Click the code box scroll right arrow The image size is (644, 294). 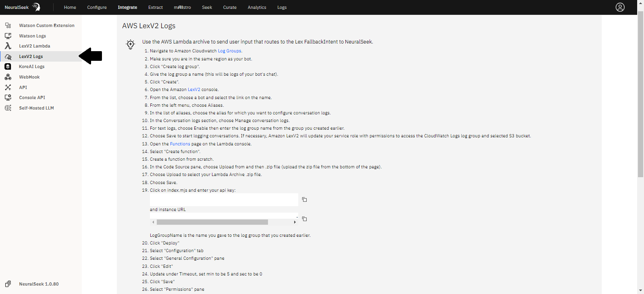tap(295, 222)
